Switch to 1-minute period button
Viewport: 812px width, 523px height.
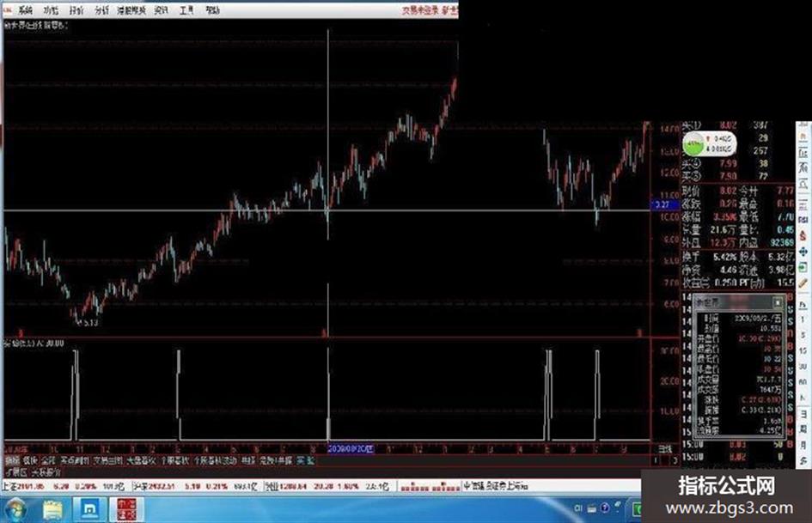[803, 319]
